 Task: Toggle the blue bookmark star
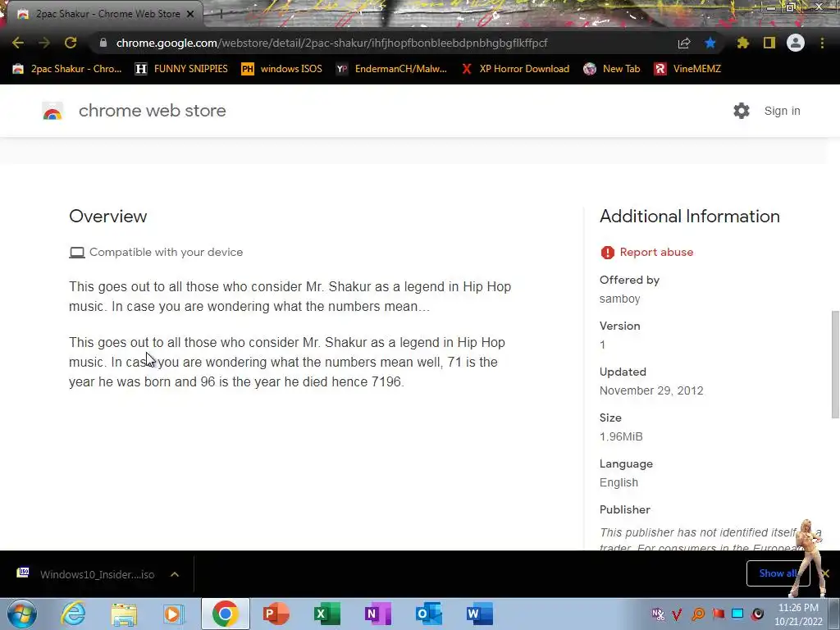point(710,43)
